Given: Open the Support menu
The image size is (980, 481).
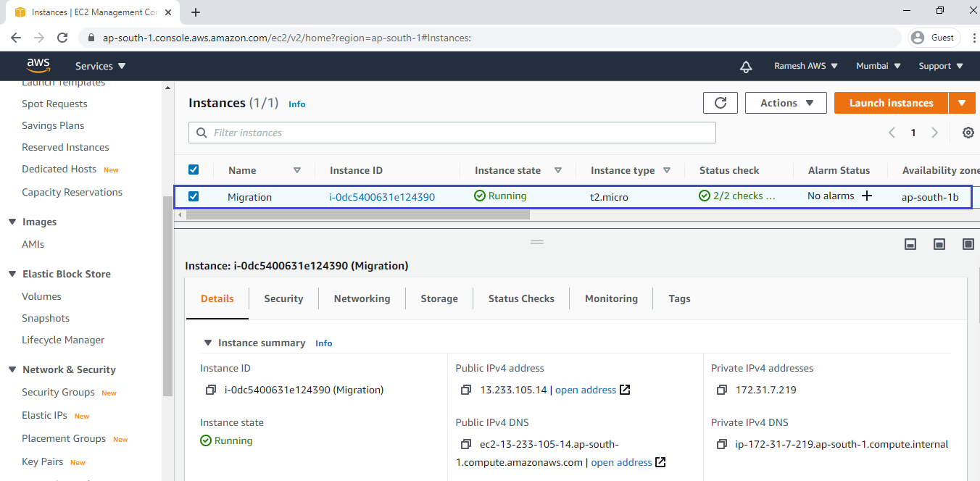Looking at the screenshot, I should coord(941,66).
